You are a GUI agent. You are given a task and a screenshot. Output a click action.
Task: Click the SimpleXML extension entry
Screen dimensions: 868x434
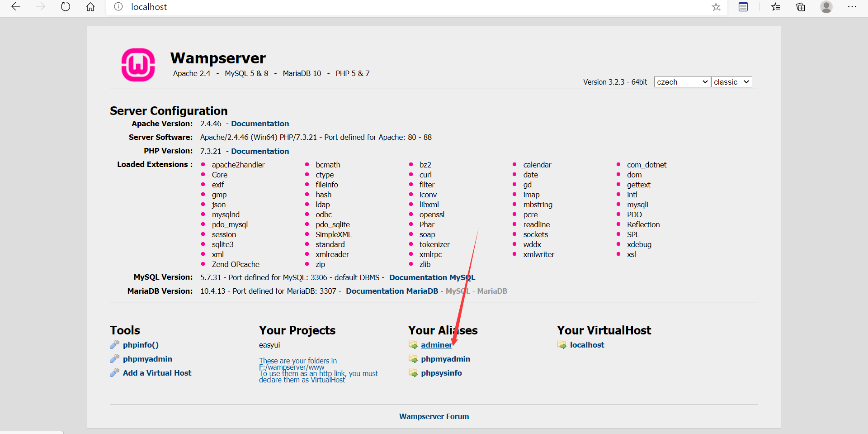pos(334,234)
